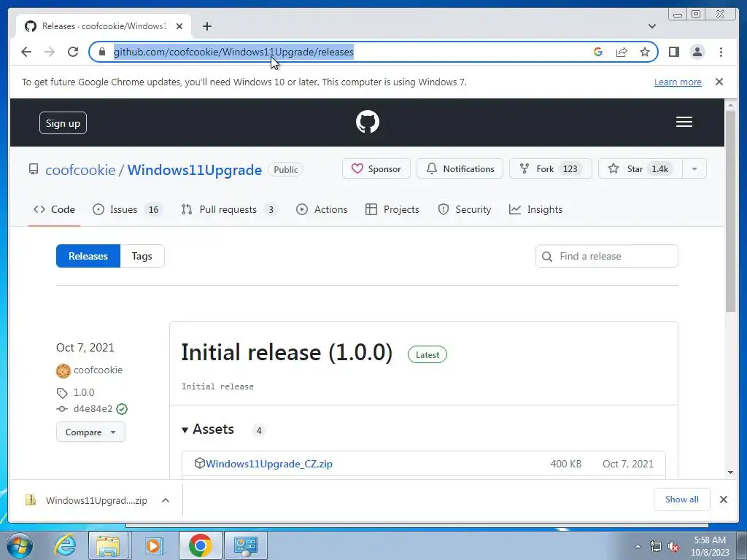
Task: Open Windows Media Player from taskbar
Action: [153, 545]
